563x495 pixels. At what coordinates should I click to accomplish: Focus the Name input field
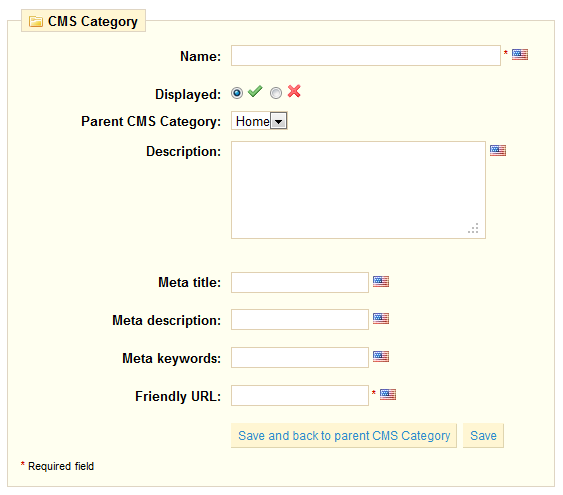point(366,56)
